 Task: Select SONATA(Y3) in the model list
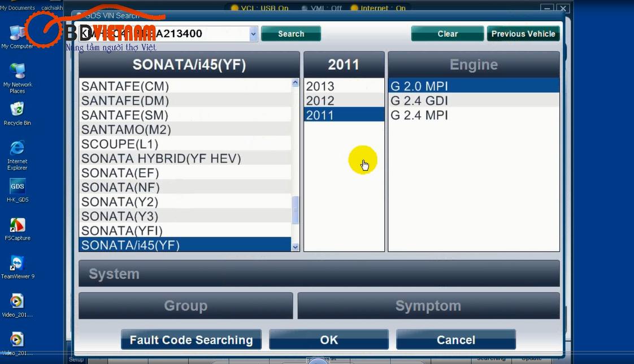coord(185,216)
